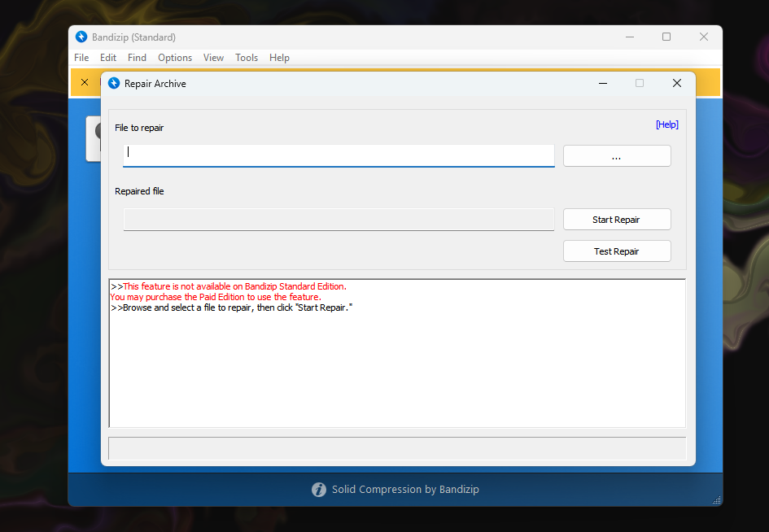The image size is (769, 532).
Task: Click the Repair Archive dialog title icon
Action: pyautogui.click(x=114, y=84)
